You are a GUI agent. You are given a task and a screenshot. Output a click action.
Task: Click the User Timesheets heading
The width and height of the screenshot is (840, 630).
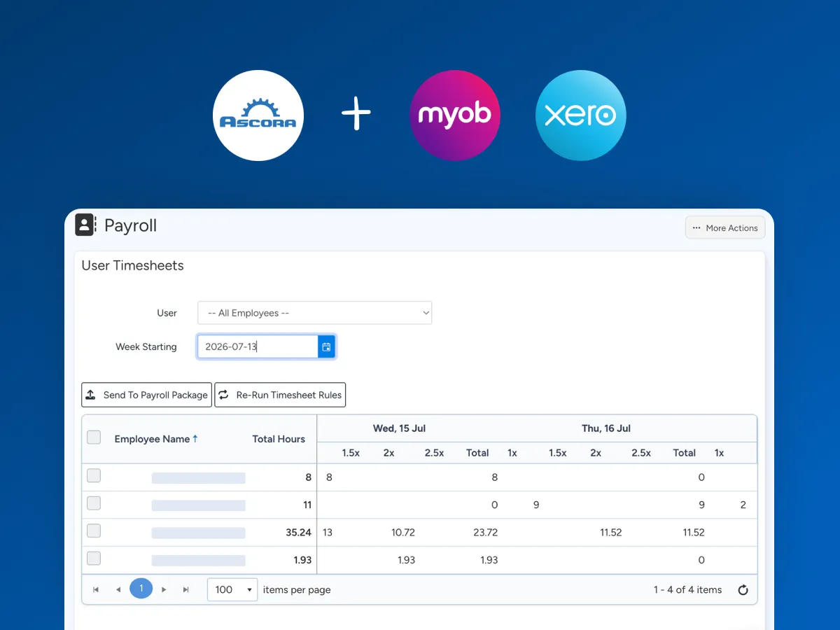pos(133,265)
